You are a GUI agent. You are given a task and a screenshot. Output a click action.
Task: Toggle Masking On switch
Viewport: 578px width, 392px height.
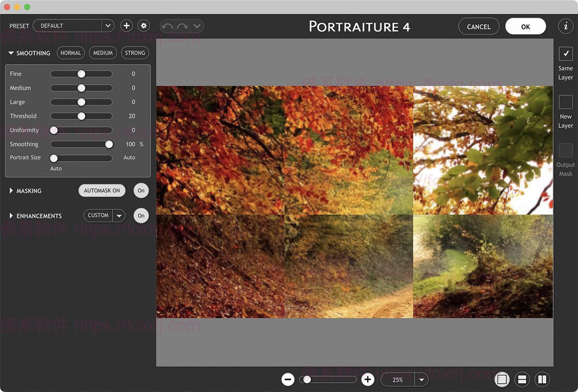tap(141, 191)
